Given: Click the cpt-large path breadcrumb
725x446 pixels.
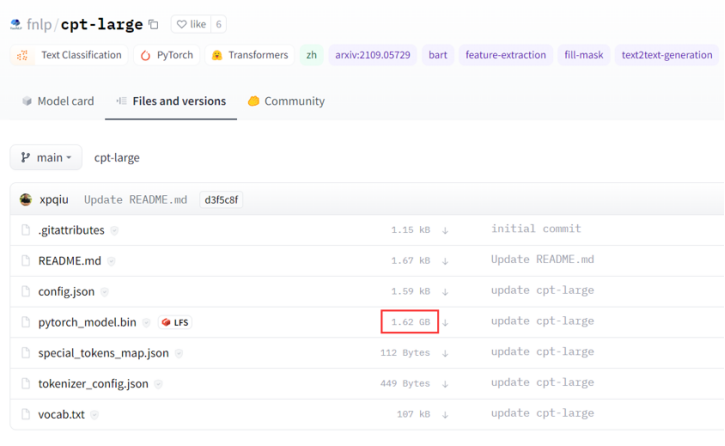Looking at the screenshot, I should pyautogui.click(x=117, y=158).
